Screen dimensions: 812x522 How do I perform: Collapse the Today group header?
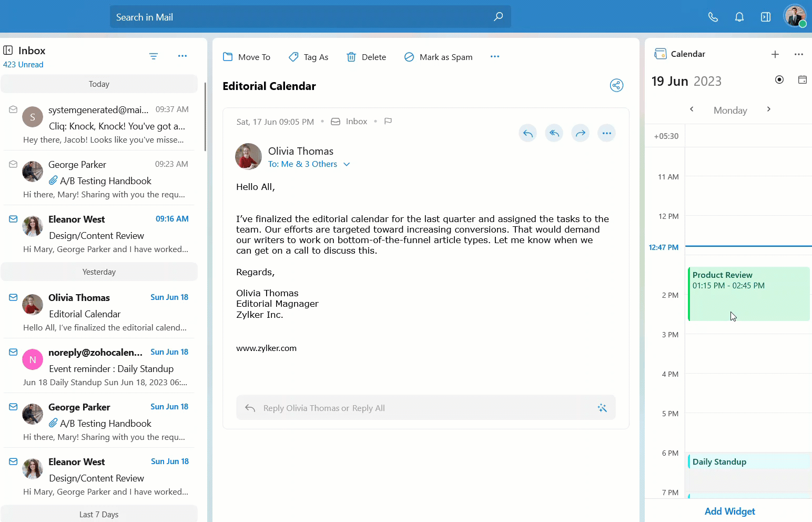(99, 84)
